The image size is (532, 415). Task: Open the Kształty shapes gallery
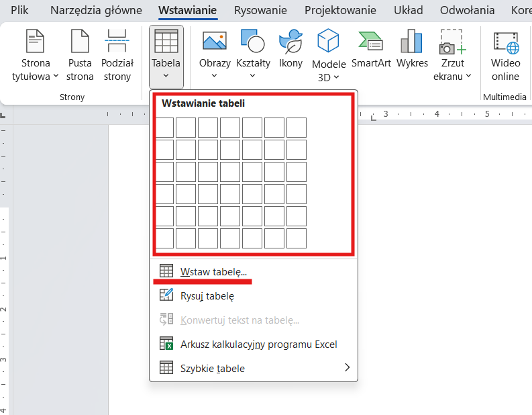252,42
